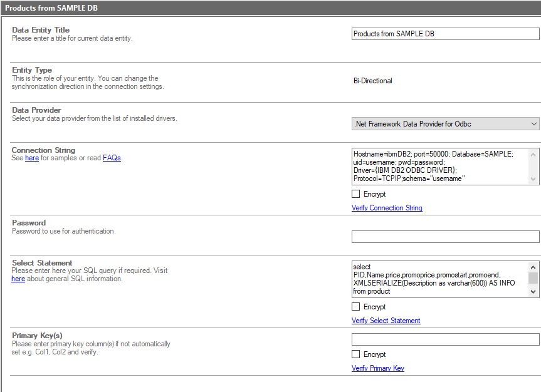This screenshot has height=392, width=541.
Task: Tick the Encrypt checkbox under Select Statement
Action: [356, 307]
